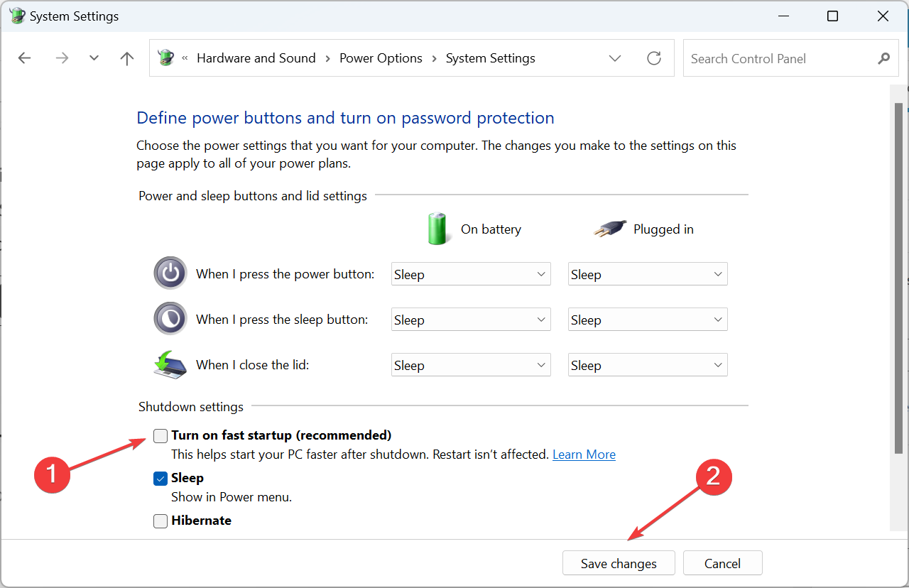The height and width of the screenshot is (588, 909).
Task: Refresh the Control Panel page
Action: point(654,58)
